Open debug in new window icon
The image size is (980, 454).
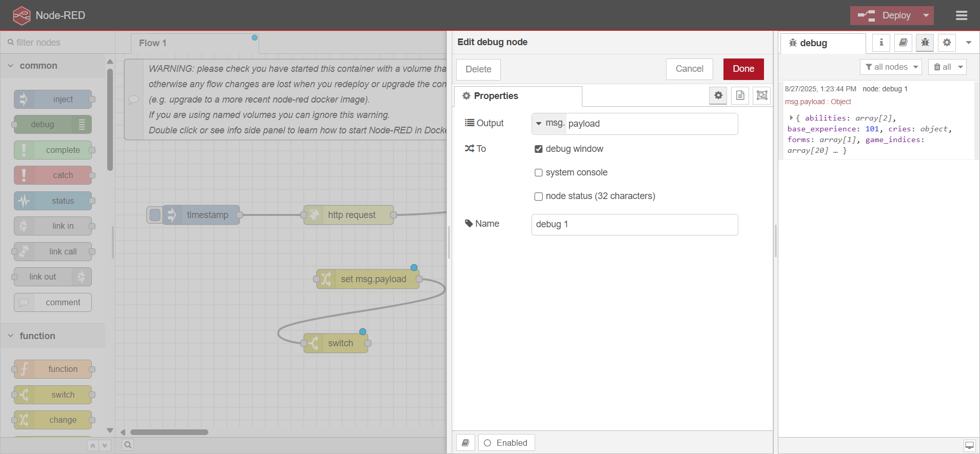(969, 445)
